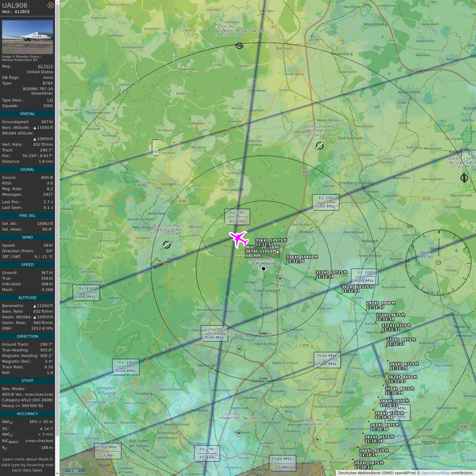Viewport: 476px width, 476px height.
Task: Open registration link N17015
Action: 45,66
